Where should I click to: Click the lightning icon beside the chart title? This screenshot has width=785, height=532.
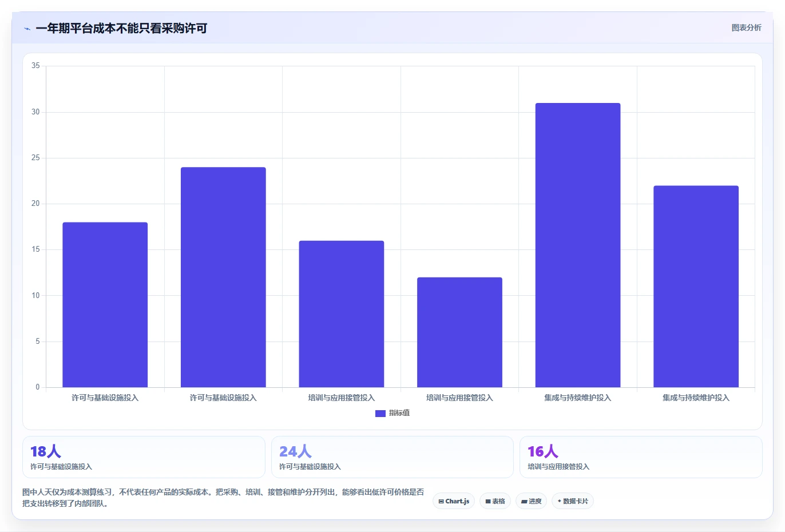pos(27,29)
